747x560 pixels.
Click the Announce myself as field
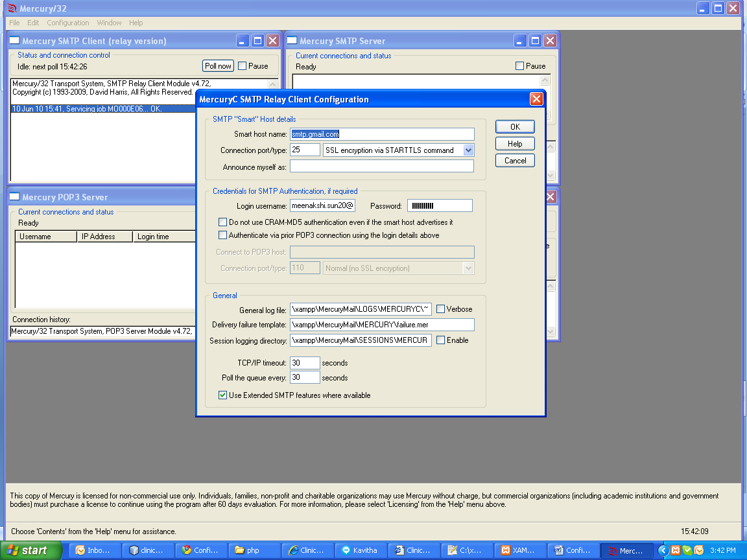click(381, 165)
